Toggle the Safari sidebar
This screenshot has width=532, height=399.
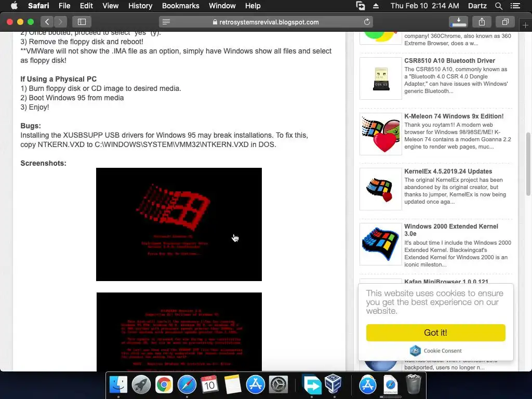[82, 22]
